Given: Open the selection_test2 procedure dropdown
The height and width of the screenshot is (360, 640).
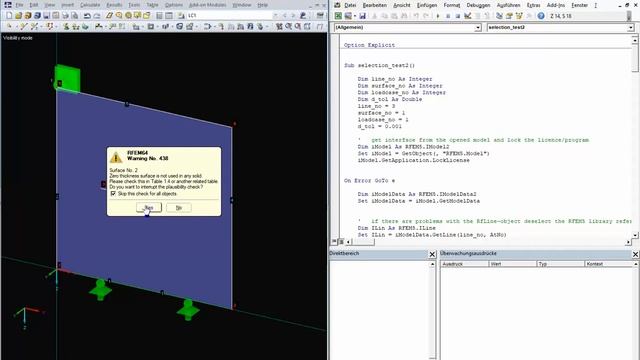Looking at the screenshot, I should pyautogui.click(x=631, y=27).
